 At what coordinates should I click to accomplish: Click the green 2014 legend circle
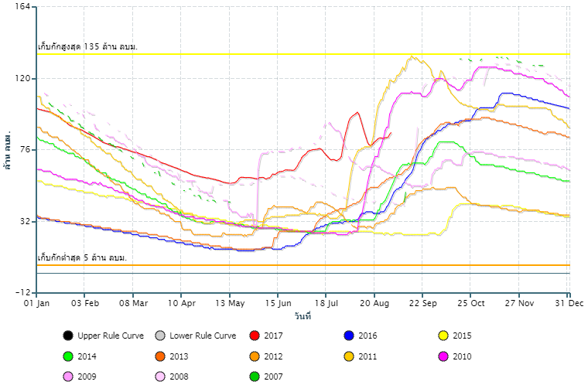coord(68,356)
